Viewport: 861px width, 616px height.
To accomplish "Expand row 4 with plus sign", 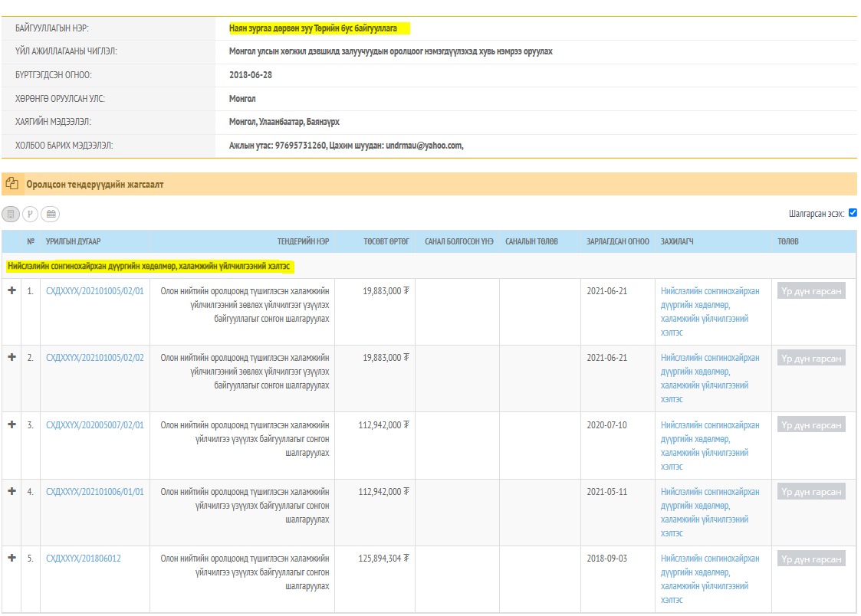I will (x=12, y=491).
